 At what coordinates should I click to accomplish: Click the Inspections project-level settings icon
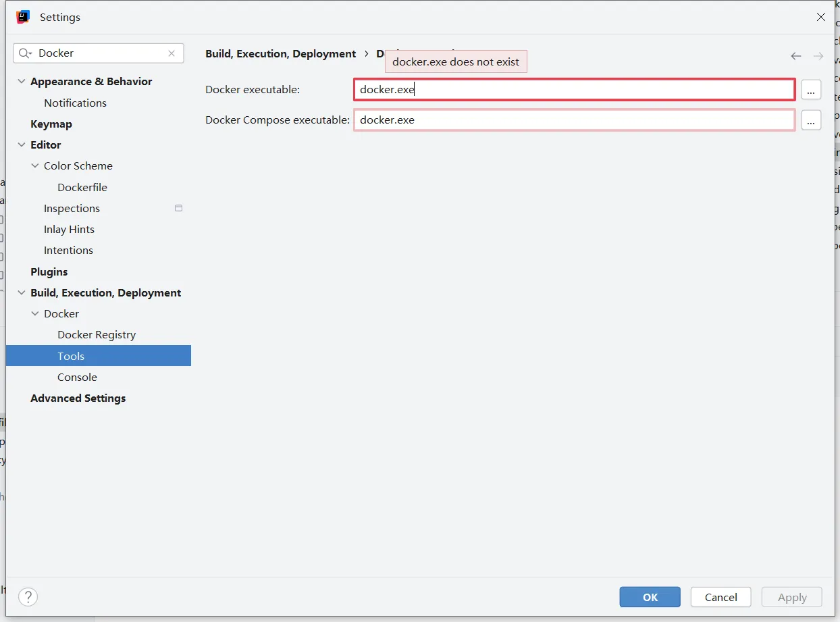click(x=178, y=208)
